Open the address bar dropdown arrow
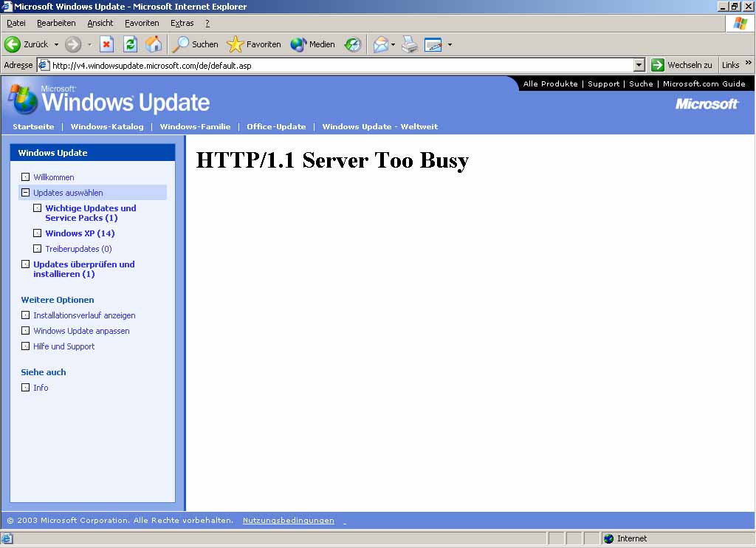The width and height of the screenshot is (756, 548). coord(639,65)
